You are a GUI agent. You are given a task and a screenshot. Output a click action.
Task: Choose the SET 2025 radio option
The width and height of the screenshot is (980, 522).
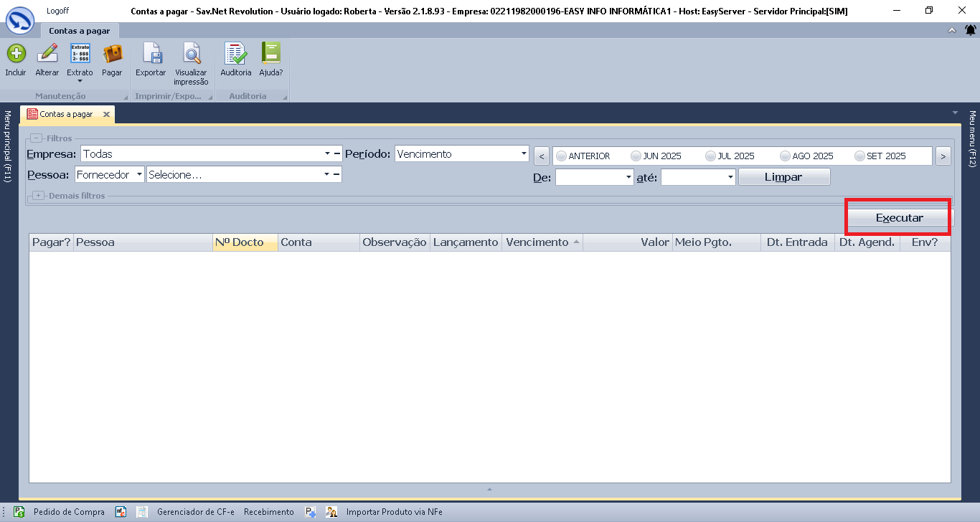[859, 156]
